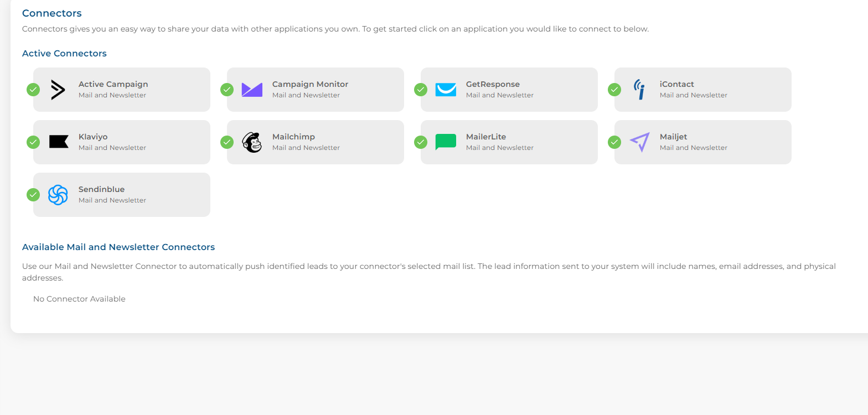Screen dimensions: 868x415
Task: Click the GetResponse blue logo icon
Action: click(x=446, y=90)
